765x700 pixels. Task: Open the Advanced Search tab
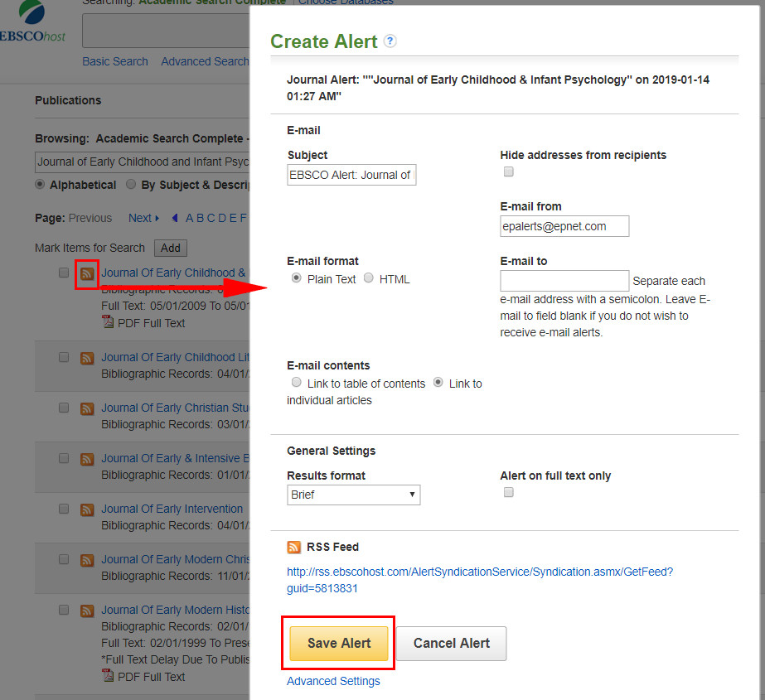pyautogui.click(x=205, y=61)
